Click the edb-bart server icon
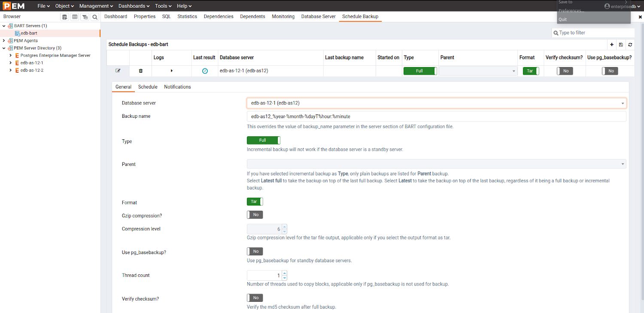Image resolution: width=644 pixels, height=313 pixels. pyautogui.click(x=17, y=33)
